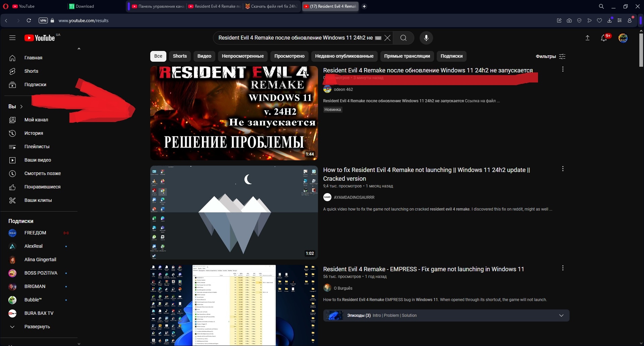Switch to the Download browser tab
Viewport: 644px width, 346px height.
(85, 6)
